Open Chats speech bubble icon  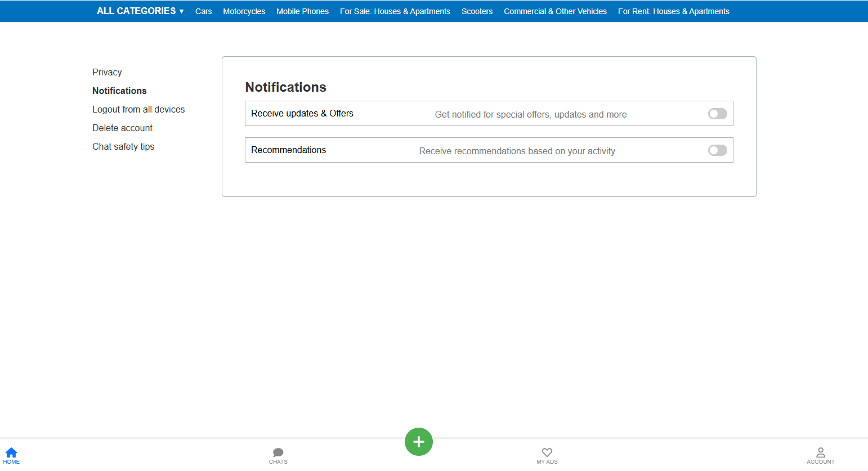(x=278, y=452)
